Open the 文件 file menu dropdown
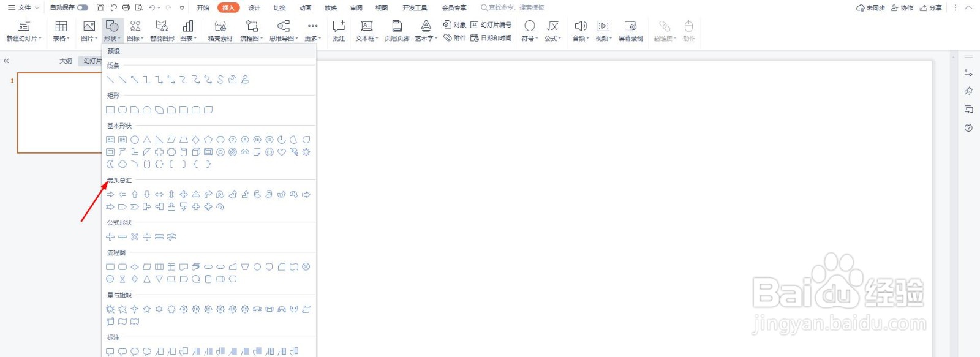Screen dimensions: 980x357 23,7
